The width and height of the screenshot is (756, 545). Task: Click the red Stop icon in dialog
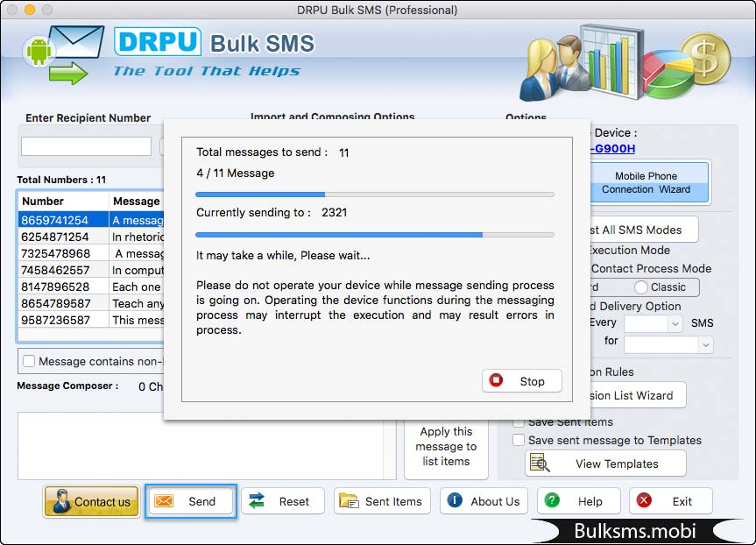[x=496, y=380]
